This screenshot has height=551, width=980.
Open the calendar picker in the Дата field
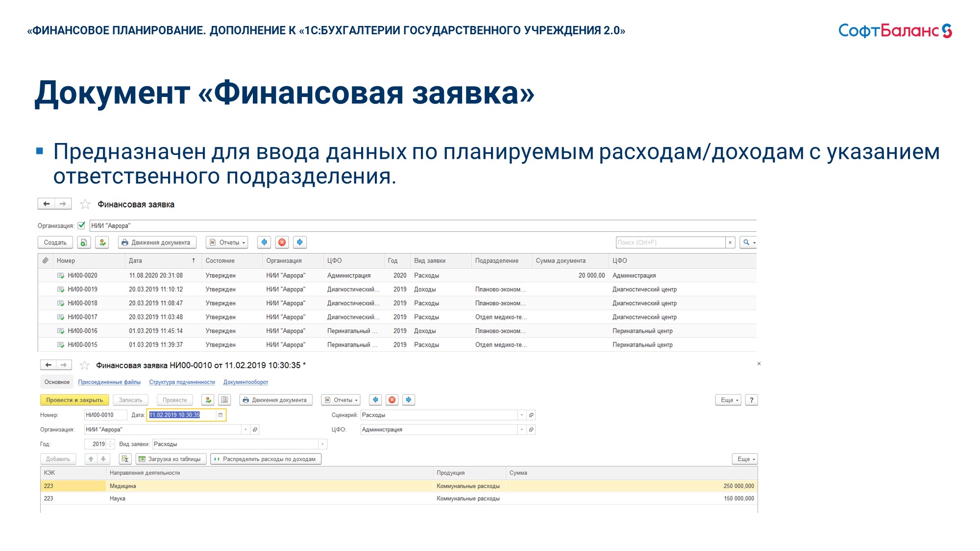(220, 415)
